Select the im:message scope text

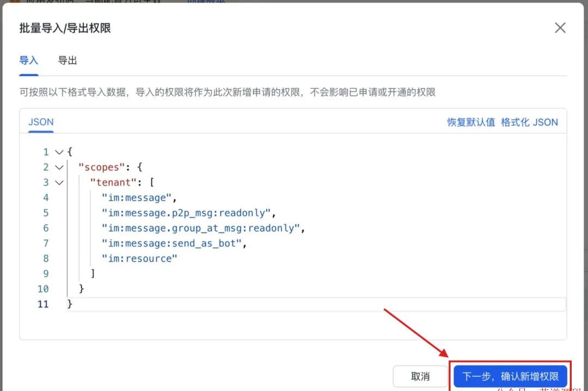click(x=138, y=198)
